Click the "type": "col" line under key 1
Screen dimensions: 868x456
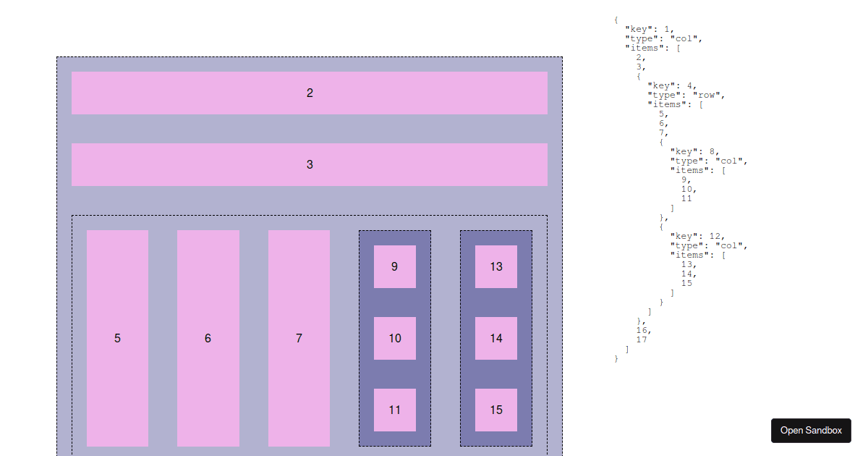663,38
